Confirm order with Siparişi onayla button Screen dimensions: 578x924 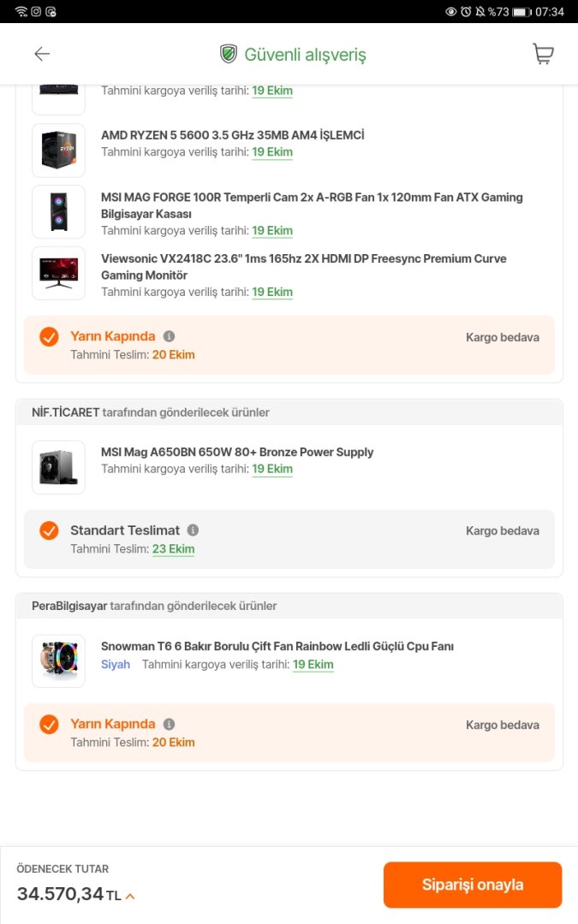click(x=472, y=885)
